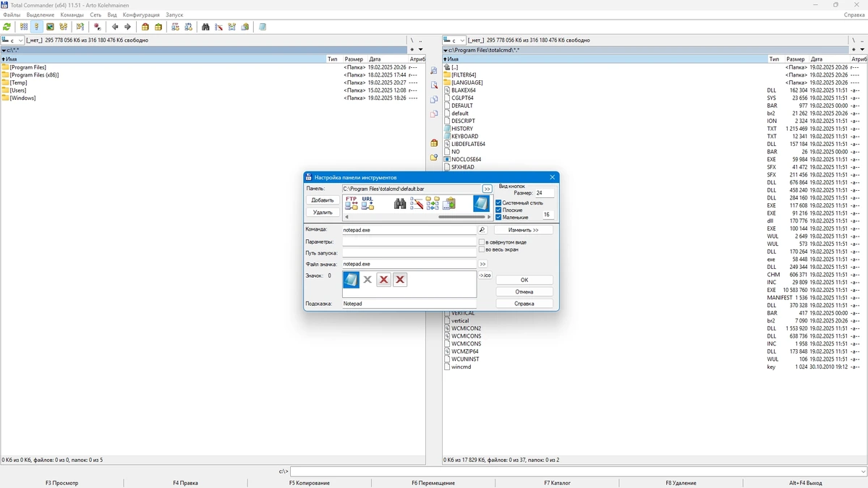Click the thumbnails view icon in main toolbar
This screenshot has width=868, height=488.
tap(50, 27)
